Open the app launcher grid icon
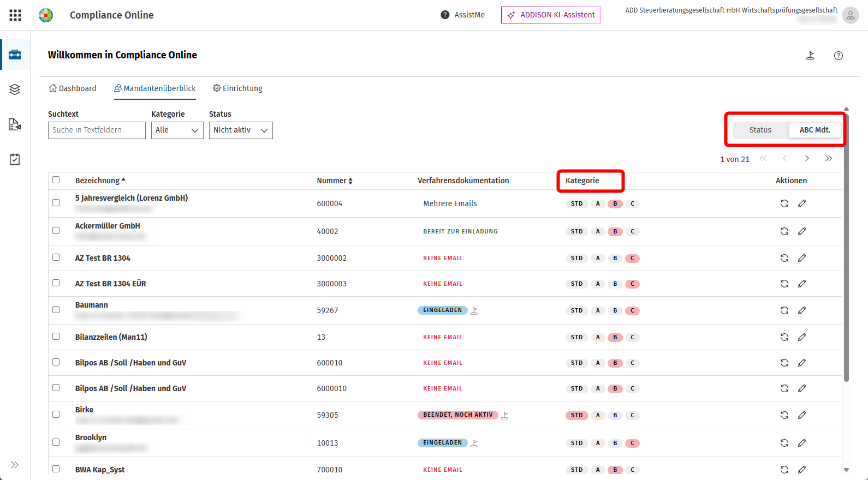This screenshot has width=868, height=480. click(x=15, y=15)
